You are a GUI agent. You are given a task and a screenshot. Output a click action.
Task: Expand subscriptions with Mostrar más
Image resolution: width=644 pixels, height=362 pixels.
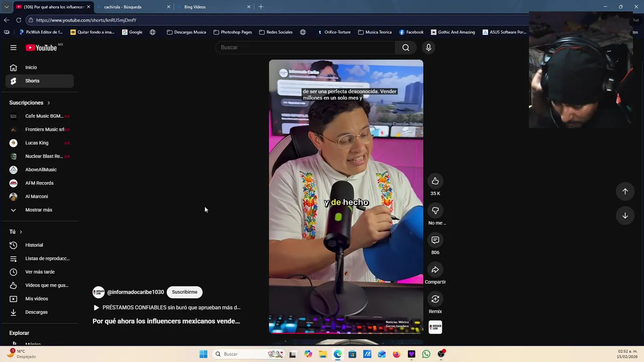(39, 210)
